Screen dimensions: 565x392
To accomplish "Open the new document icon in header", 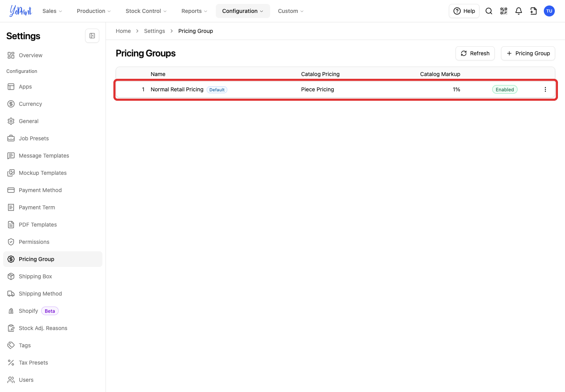I will click(534, 11).
